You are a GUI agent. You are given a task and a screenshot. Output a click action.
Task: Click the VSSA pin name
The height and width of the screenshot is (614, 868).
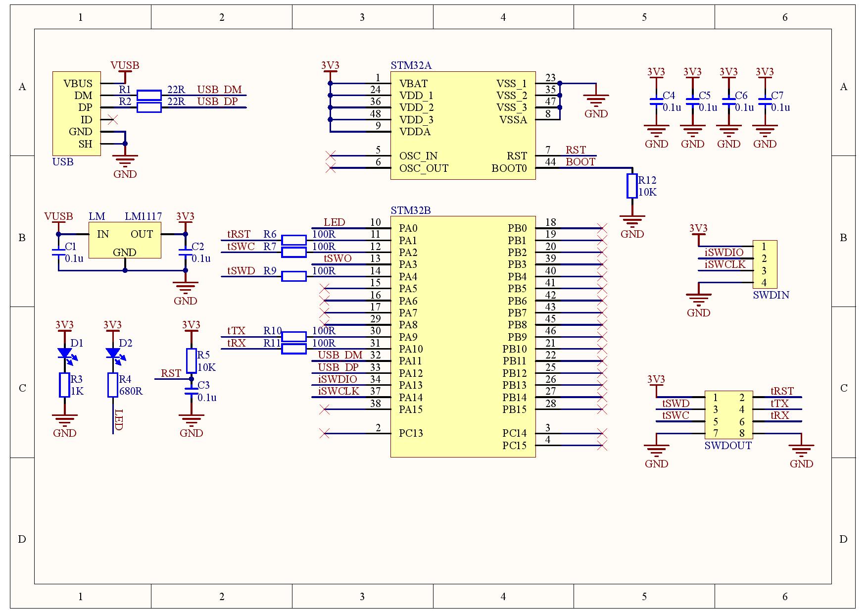coord(513,120)
